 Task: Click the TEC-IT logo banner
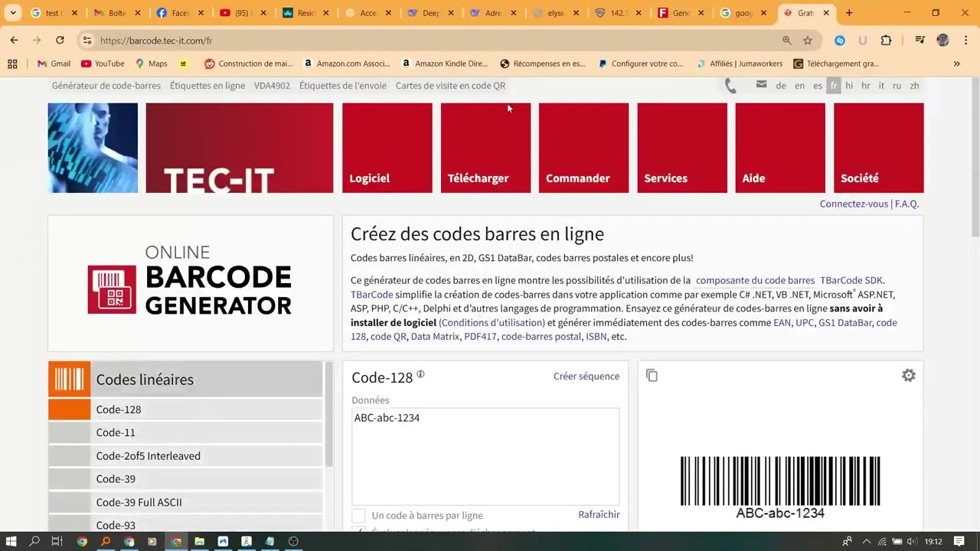(x=240, y=148)
